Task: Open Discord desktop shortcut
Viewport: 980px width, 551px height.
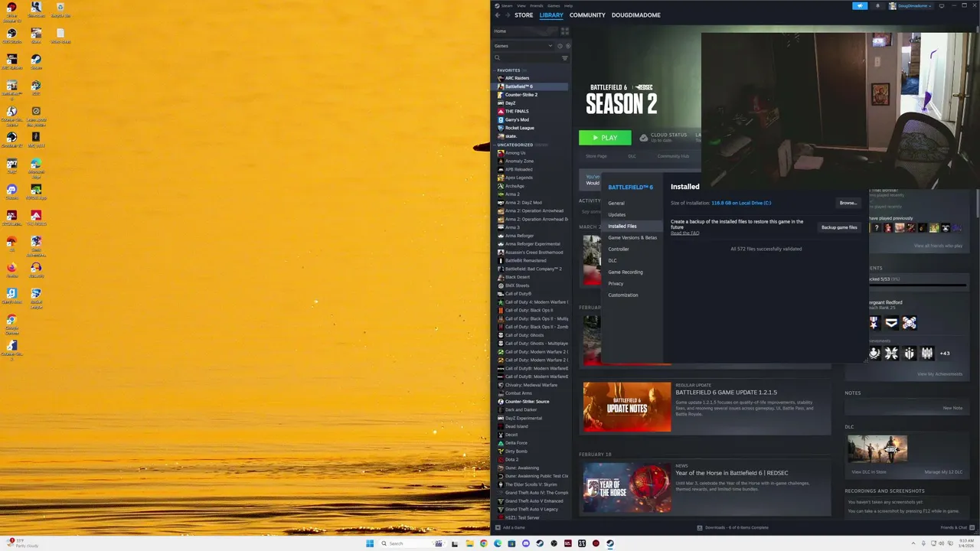Action: (11, 192)
